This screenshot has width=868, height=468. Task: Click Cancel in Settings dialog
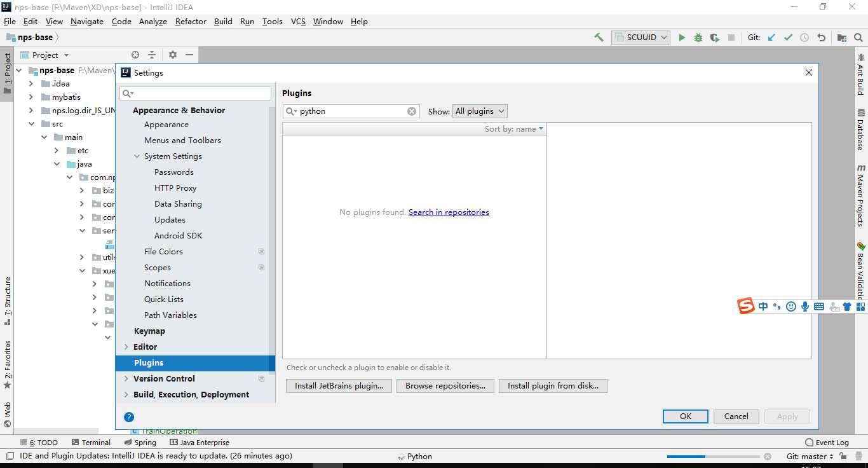coord(736,416)
